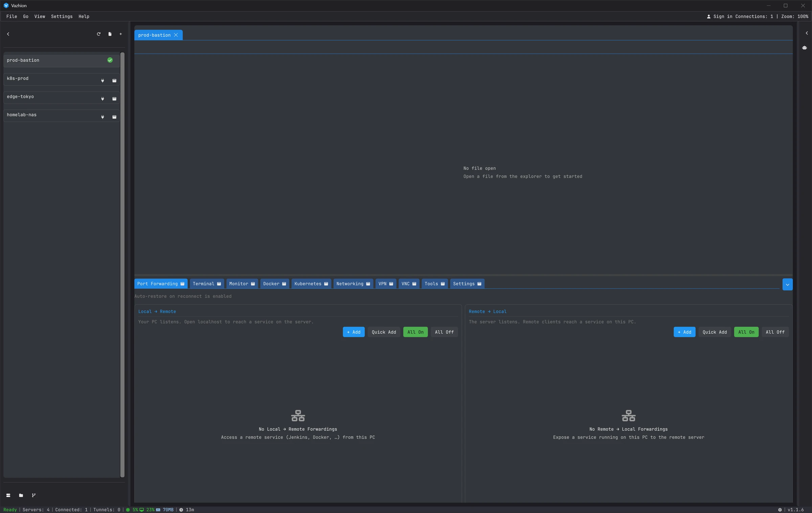This screenshot has height=513, width=812.
Task: Pop out the bottom Settings tab window icon
Action: [x=479, y=284]
